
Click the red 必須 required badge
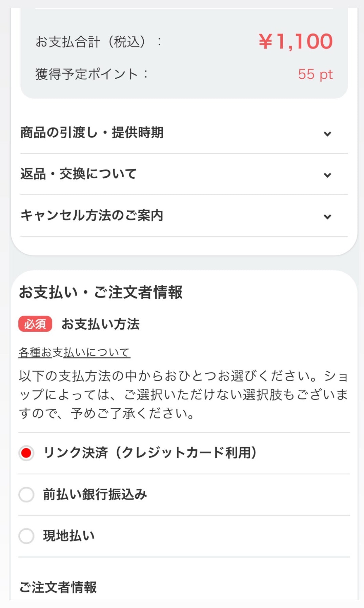(35, 324)
